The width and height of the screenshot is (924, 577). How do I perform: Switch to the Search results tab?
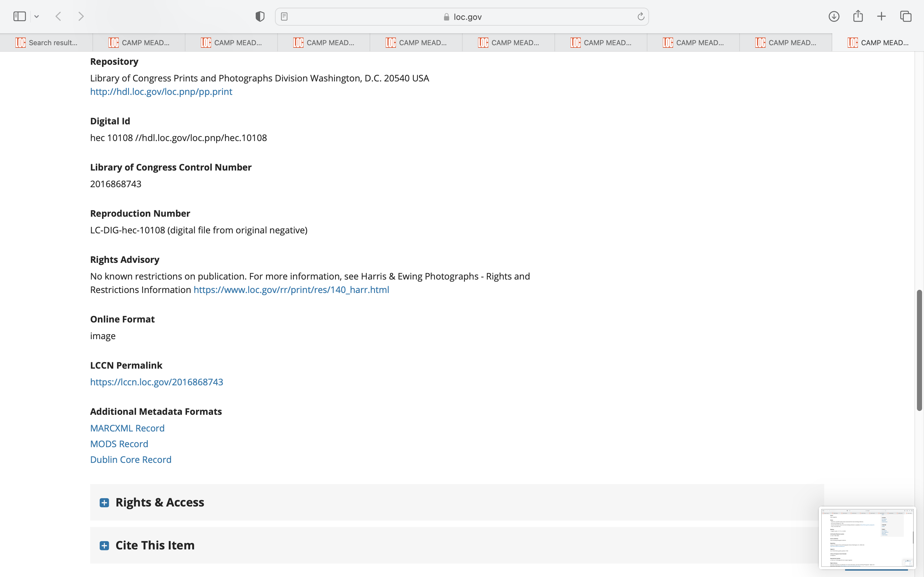point(46,43)
